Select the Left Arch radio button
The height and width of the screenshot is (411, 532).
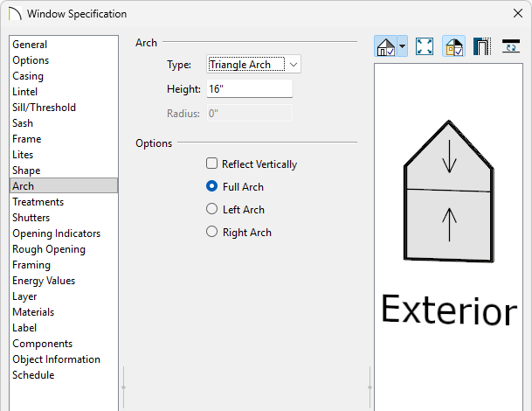(211, 209)
